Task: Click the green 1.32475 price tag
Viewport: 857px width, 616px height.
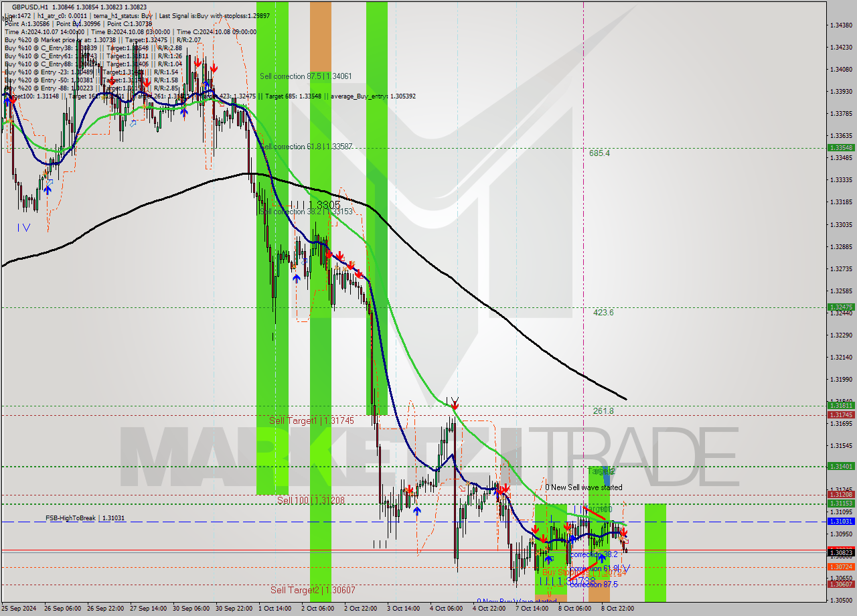Action: 841,307
